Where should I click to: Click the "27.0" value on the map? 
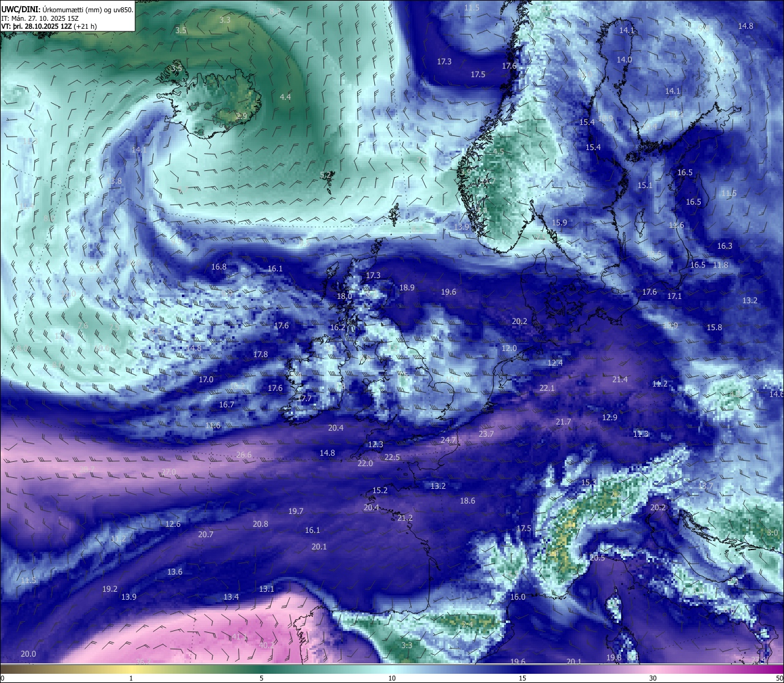click(x=168, y=472)
